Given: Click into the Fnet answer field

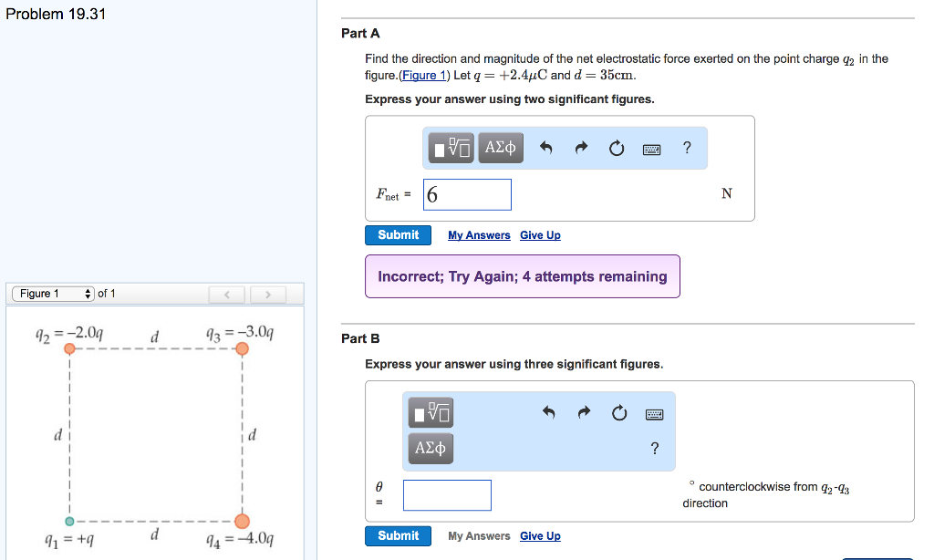Looking at the screenshot, I should 467,194.
